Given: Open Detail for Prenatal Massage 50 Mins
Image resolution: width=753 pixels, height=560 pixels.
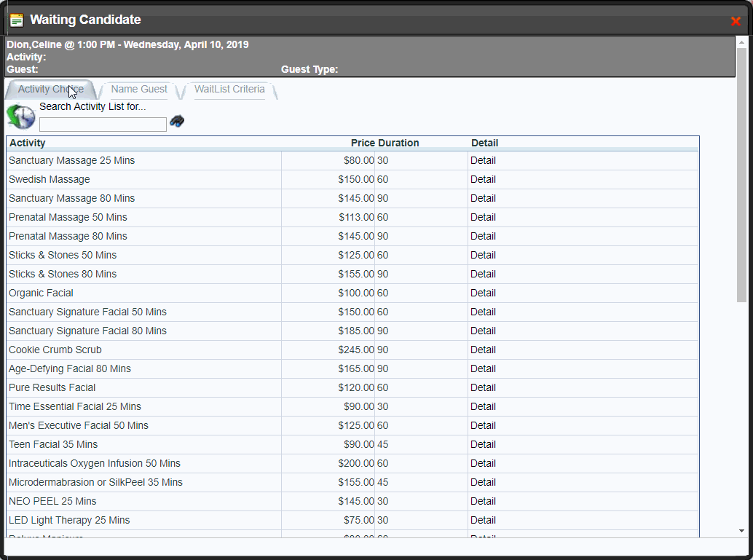Looking at the screenshot, I should (x=483, y=217).
